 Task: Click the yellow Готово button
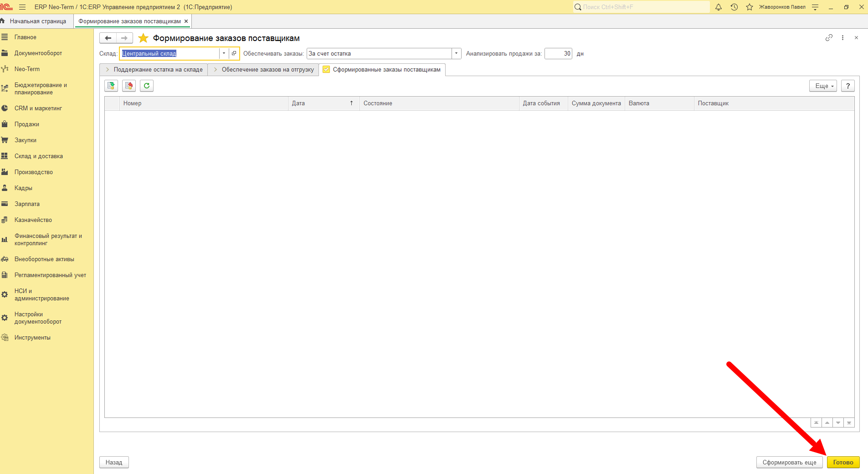pos(843,462)
